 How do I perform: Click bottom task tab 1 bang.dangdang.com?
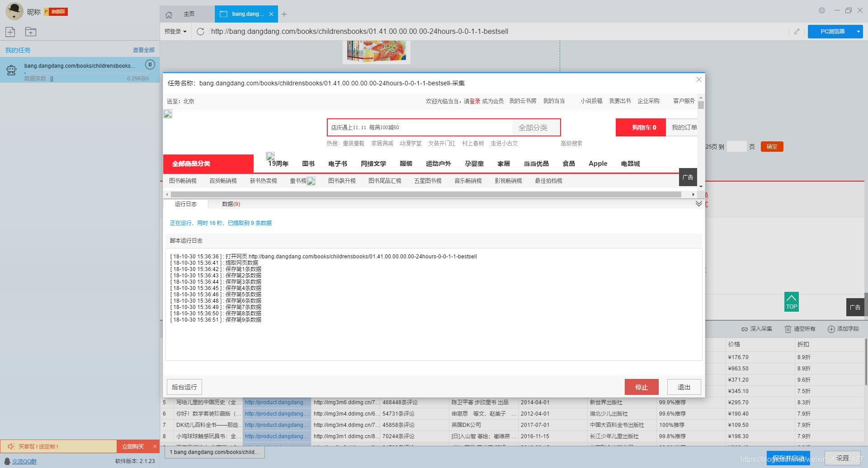[215, 452]
